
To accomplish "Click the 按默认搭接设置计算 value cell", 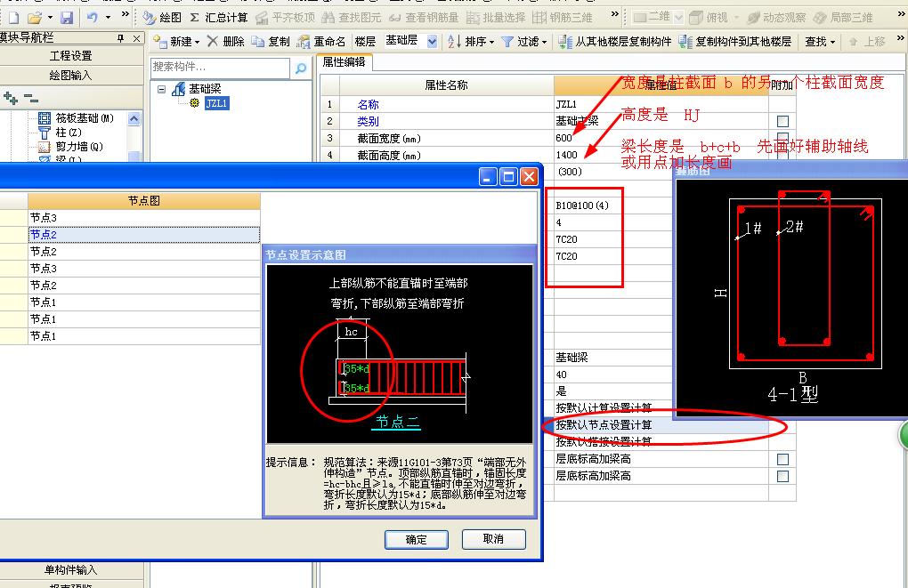I will tap(661, 441).
